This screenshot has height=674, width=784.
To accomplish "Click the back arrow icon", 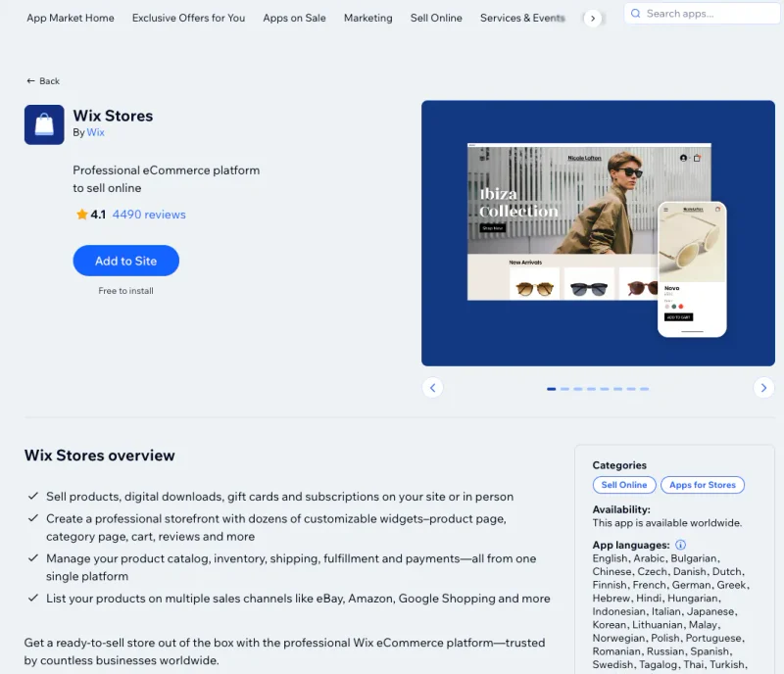I will click(x=31, y=81).
